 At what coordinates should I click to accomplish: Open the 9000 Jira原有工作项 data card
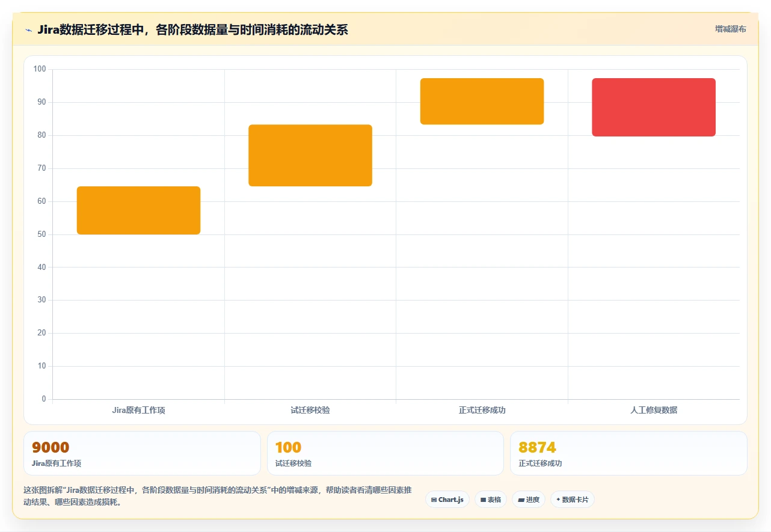(x=142, y=453)
